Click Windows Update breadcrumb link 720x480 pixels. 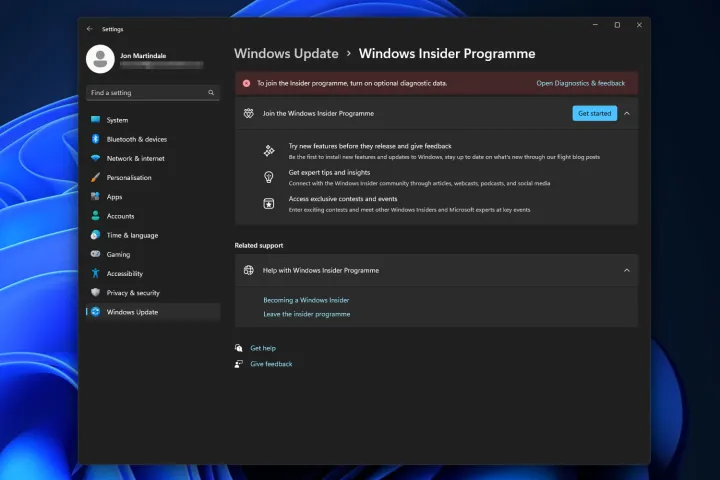[286, 54]
